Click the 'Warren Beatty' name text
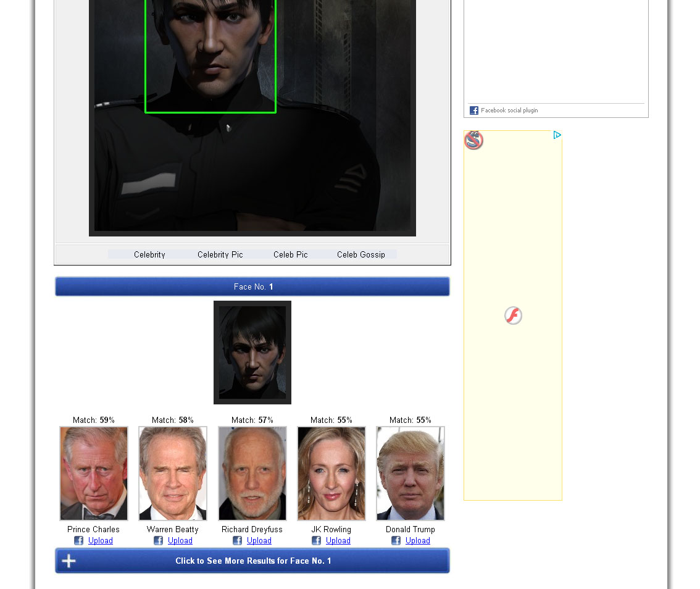 pyautogui.click(x=172, y=529)
